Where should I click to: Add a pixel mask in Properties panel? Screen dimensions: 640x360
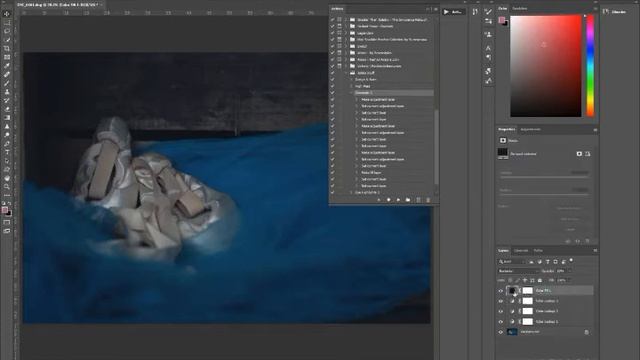click(579, 154)
